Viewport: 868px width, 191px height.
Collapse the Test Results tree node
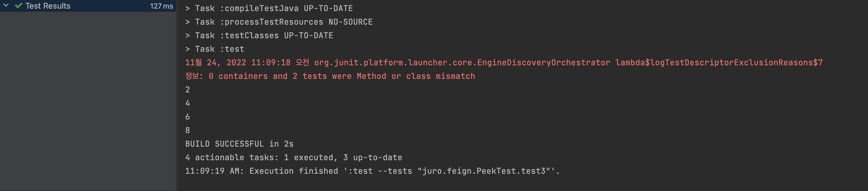tap(6, 6)
